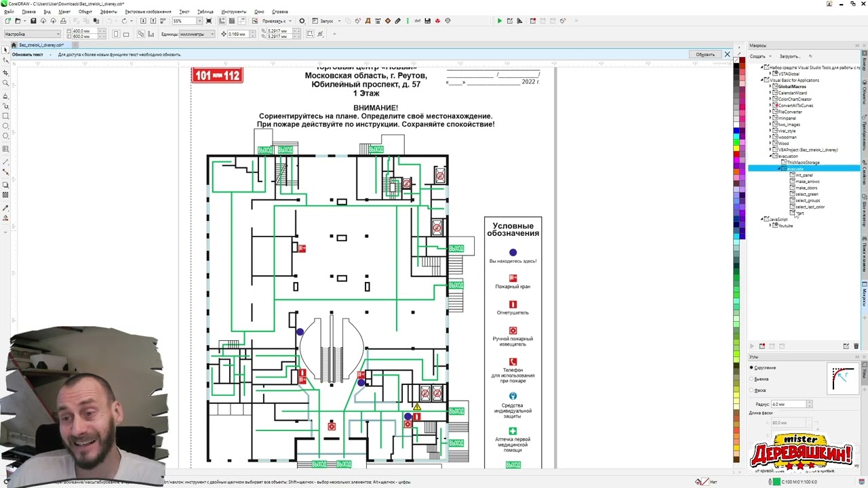This screenshot has width=868, height=488.
Task: Select the Eyedropper tool in the toolbox
Action: 5,207
